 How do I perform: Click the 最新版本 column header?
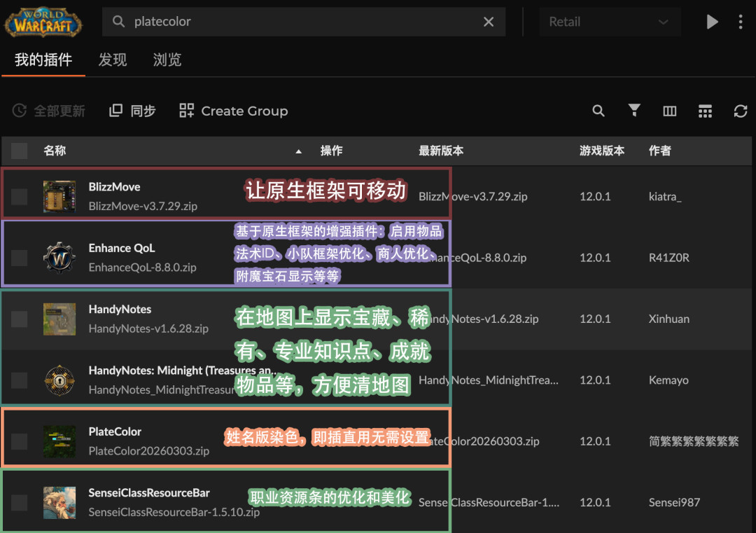[441, 151]
